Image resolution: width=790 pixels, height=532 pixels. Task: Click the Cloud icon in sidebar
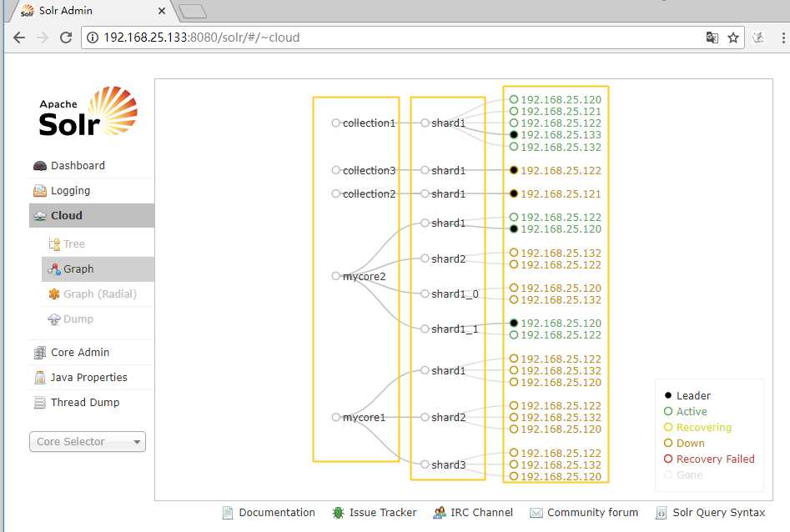coord(40,216)
